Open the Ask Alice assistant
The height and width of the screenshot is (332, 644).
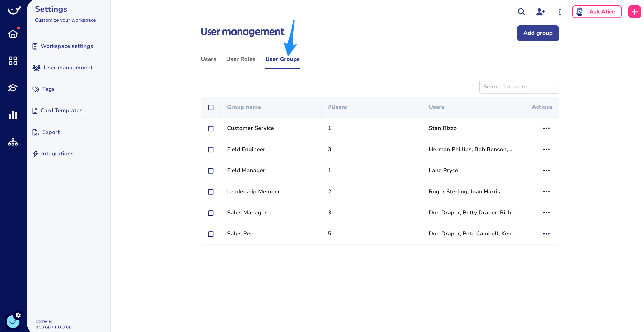click(x=597, y=12)
